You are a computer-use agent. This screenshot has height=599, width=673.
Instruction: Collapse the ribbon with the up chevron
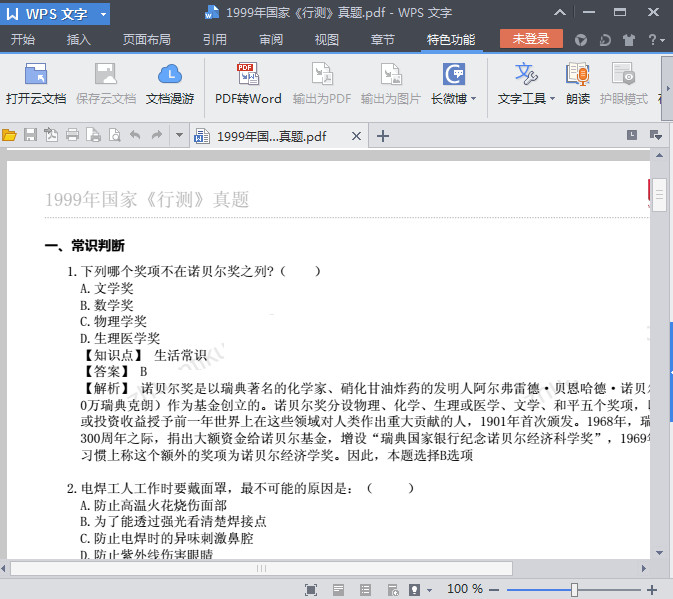click(560, 12)
